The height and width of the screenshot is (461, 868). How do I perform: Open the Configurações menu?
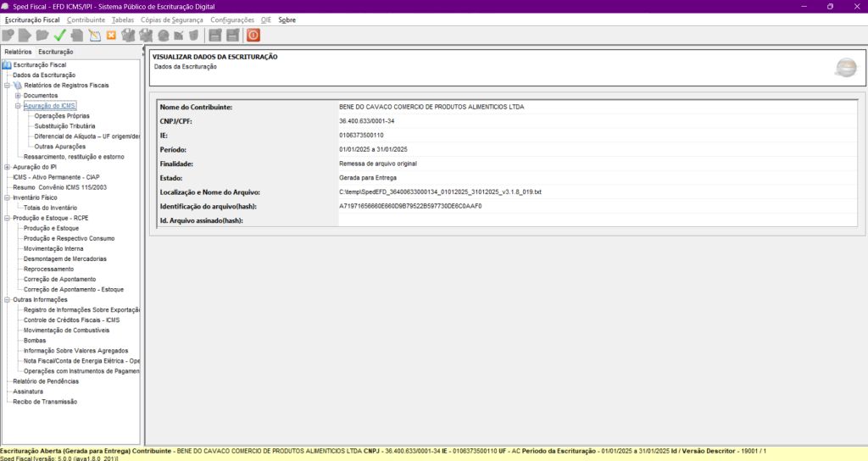click(232, 20)
